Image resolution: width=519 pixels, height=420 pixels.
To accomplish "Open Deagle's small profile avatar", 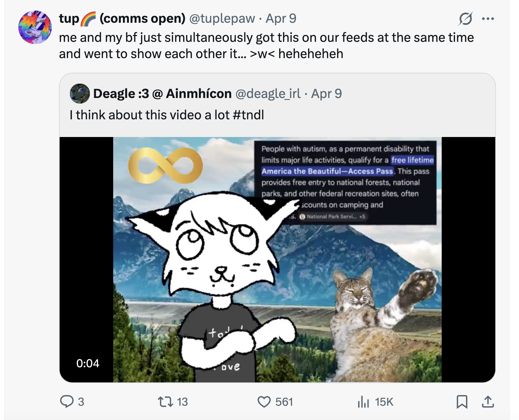I will tap(80, 93).
